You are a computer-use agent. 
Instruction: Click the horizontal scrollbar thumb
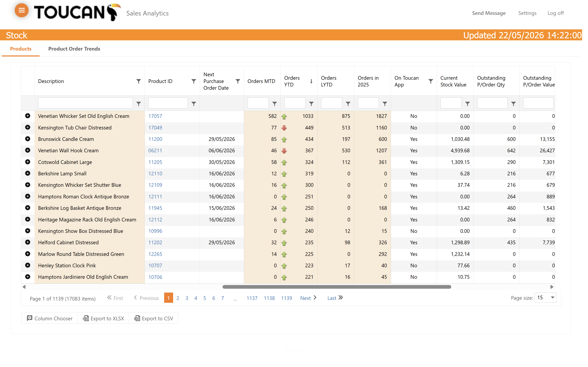pyautogui.click(x=337, y=287)
